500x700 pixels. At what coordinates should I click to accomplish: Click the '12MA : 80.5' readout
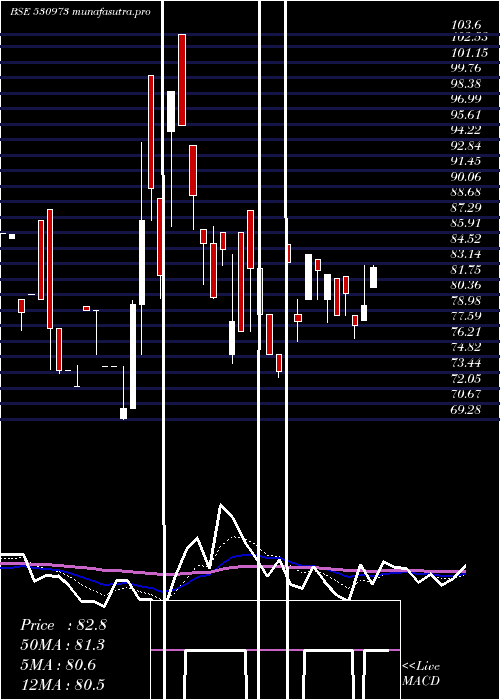(62, 685)
